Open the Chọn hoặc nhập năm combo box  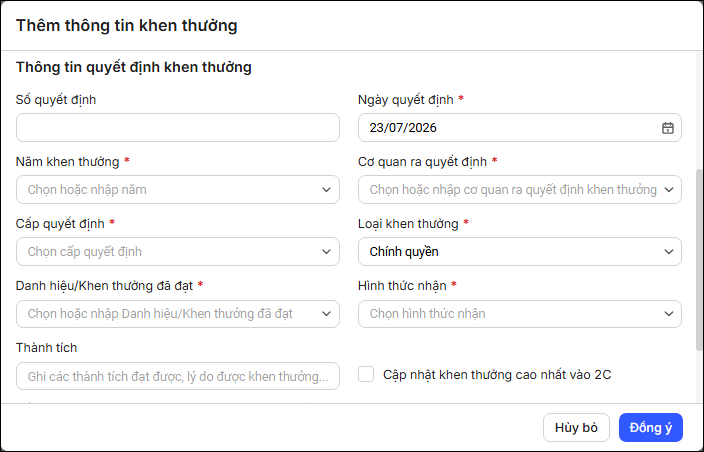(x=178, y=189)
